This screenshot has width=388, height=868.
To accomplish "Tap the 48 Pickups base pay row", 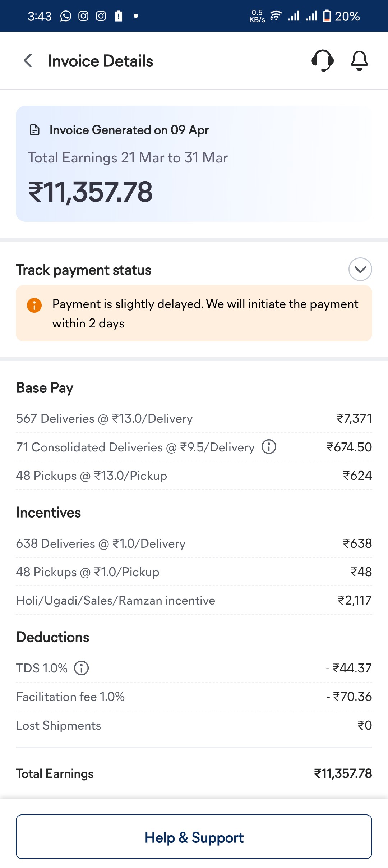I will click(x=194, y=476).
